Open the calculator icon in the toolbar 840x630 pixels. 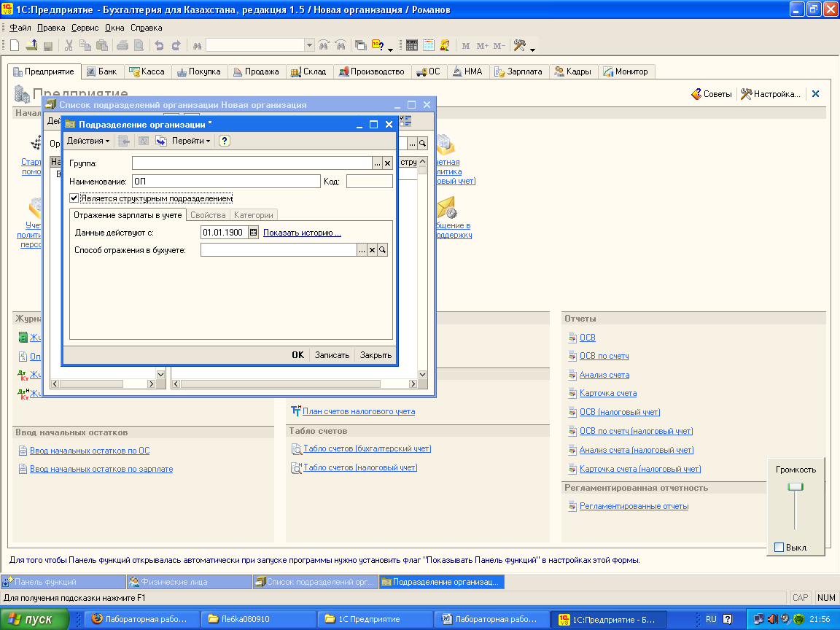(x=411, y=45)
